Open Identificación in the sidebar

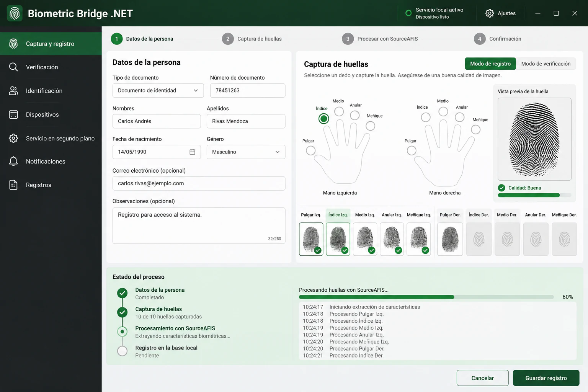(x=51, y=91)
